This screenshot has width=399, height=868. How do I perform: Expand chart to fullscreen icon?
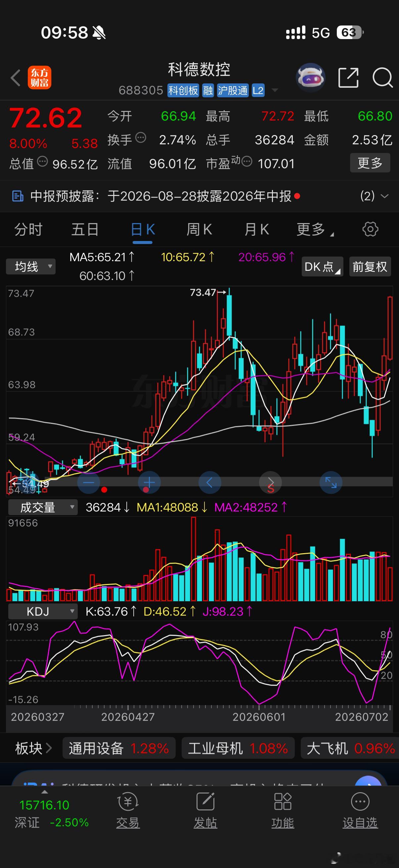coord(331,483)
